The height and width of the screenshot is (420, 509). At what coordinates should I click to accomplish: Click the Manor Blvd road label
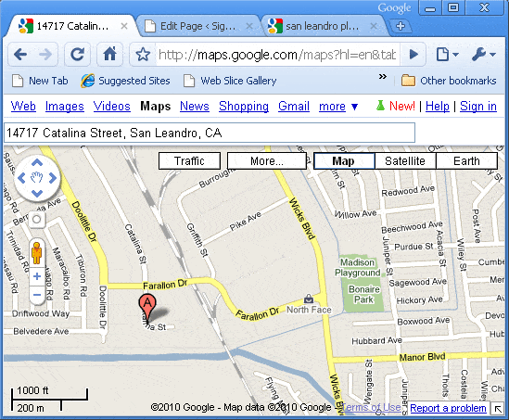point(422,357)
